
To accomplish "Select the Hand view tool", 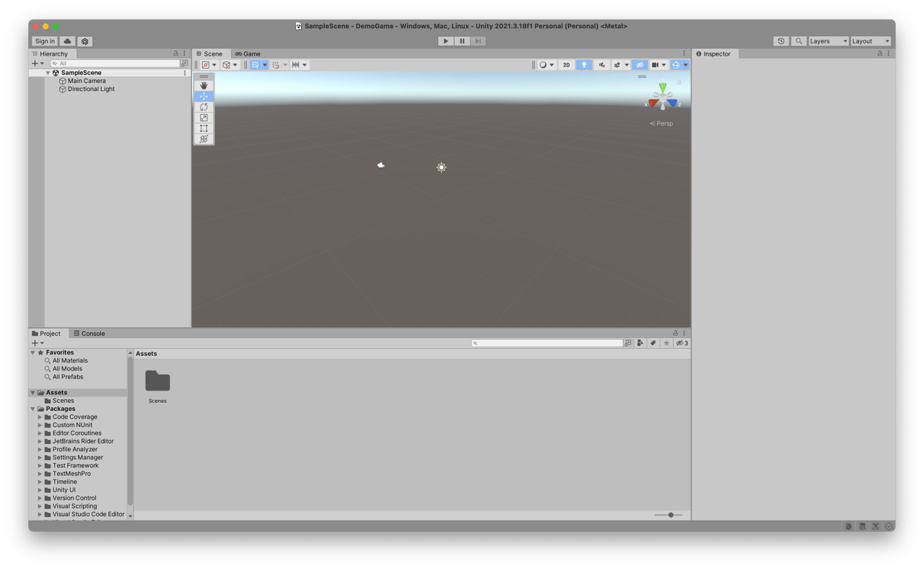I will click(x=204, y=85).
